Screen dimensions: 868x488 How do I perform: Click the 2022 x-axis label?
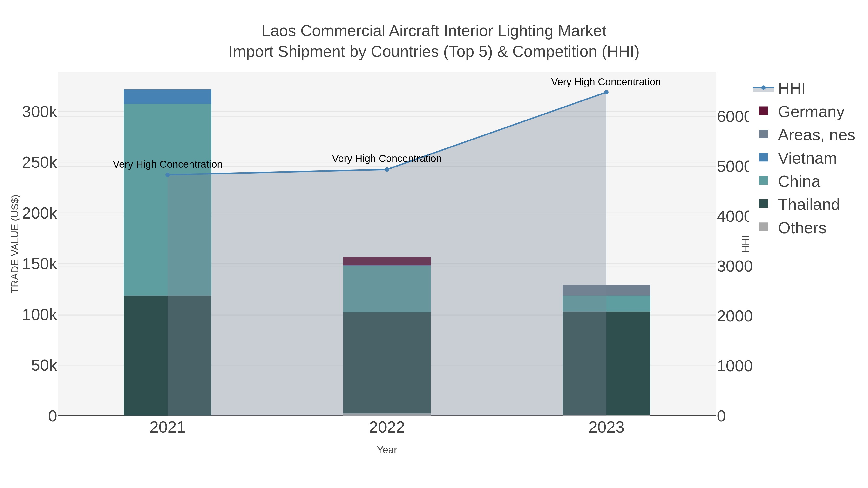pyautogui.click(x=387, y=428)
